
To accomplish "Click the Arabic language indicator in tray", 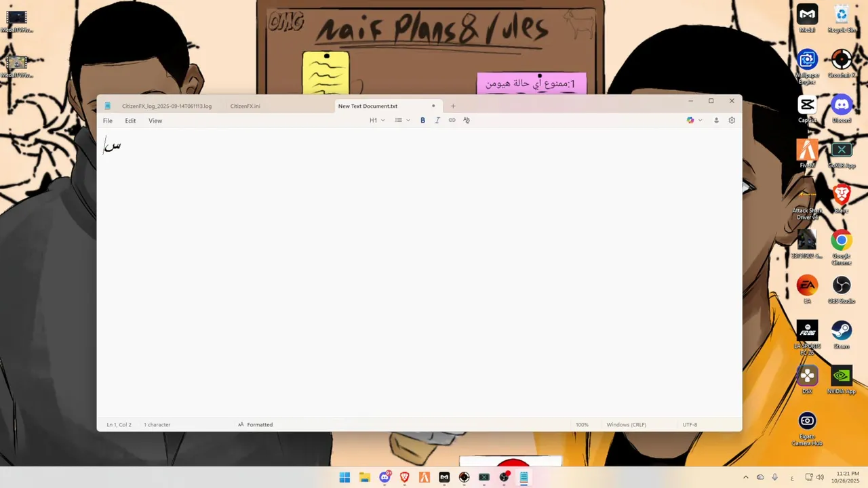I will point(792,477).
